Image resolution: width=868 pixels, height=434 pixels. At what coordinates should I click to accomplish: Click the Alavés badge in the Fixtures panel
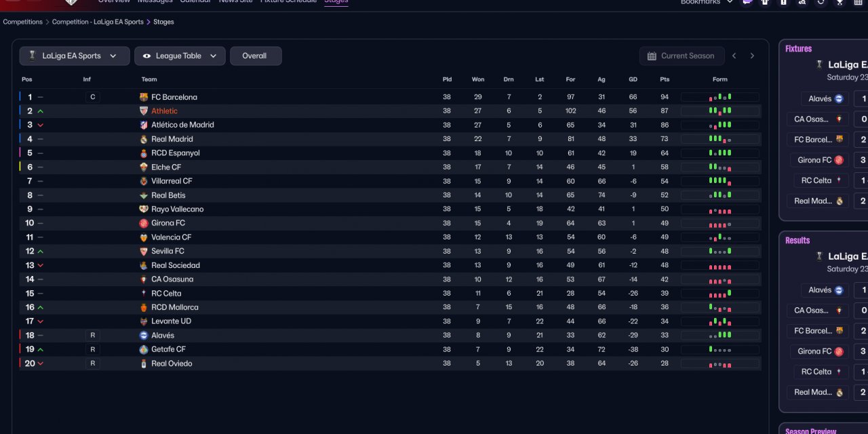[839, 99]
